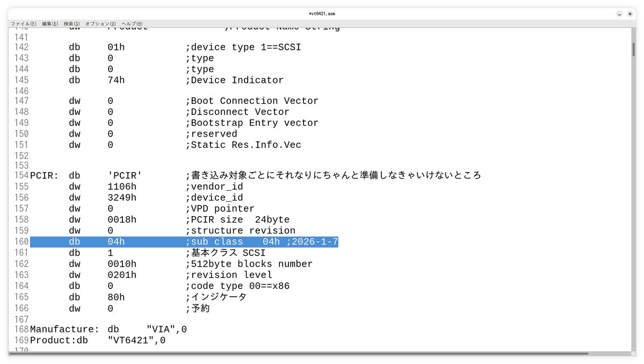Image resolution: width=644 pixels, height=364 pixels.
Task: Click the '0201h' value on line 163
Action: [122, 275]
